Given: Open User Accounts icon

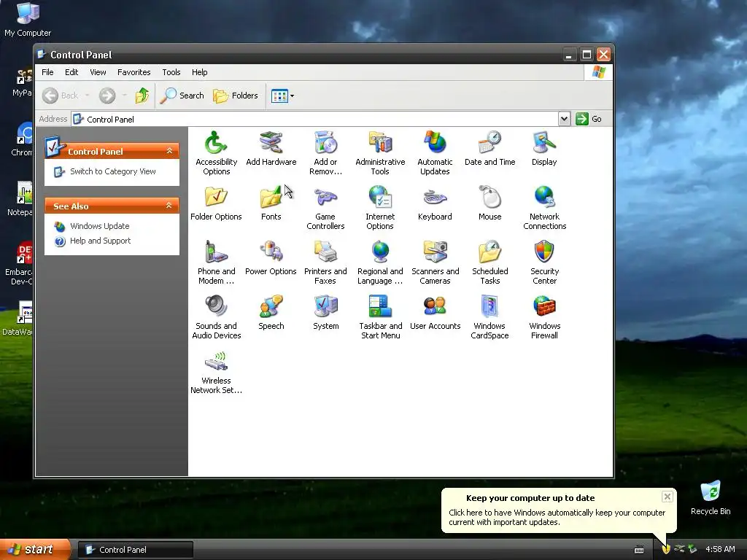Looking at the screenshot, I should click(435, 312).
